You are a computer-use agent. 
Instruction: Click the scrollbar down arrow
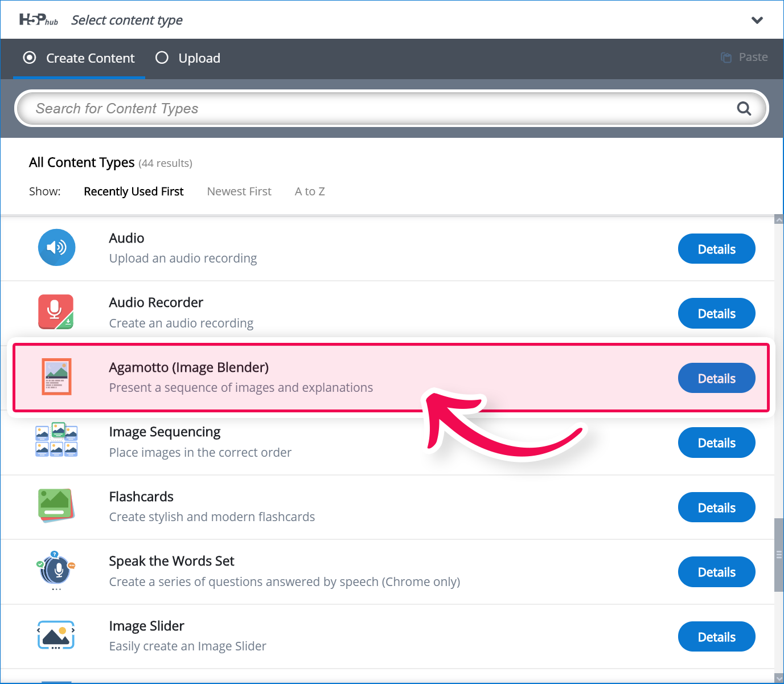coord(779,678)
